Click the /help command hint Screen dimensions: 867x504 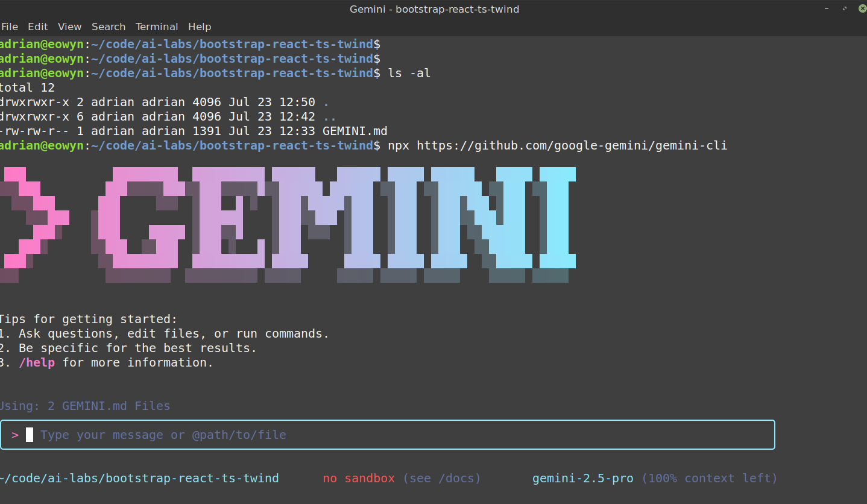[37, 362]
